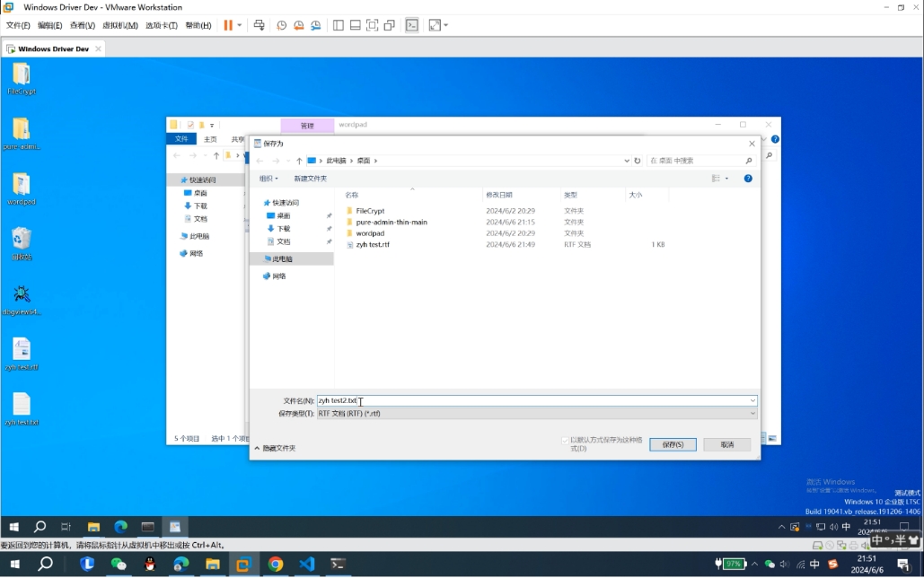This screenshot has height=578, width=924.
Task: Toggle the save in this format by default checkbox
Action: [x=565, y=440]
